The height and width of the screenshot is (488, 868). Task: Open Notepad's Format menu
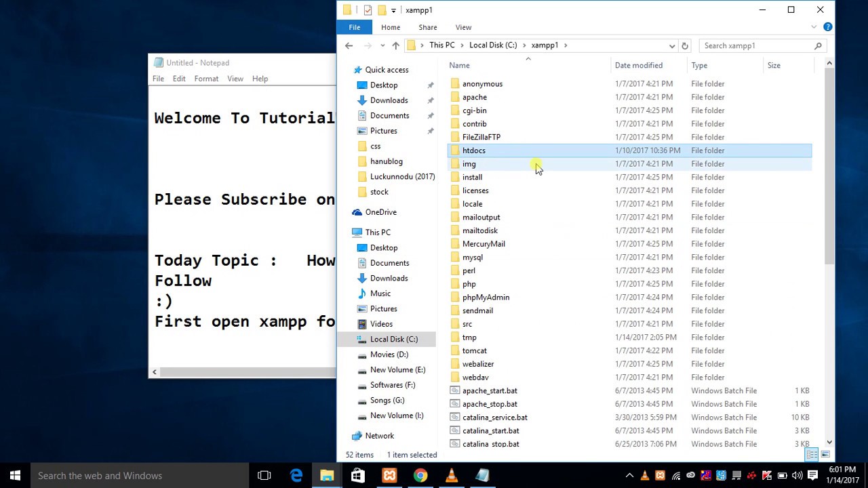[x=206, y=79]
